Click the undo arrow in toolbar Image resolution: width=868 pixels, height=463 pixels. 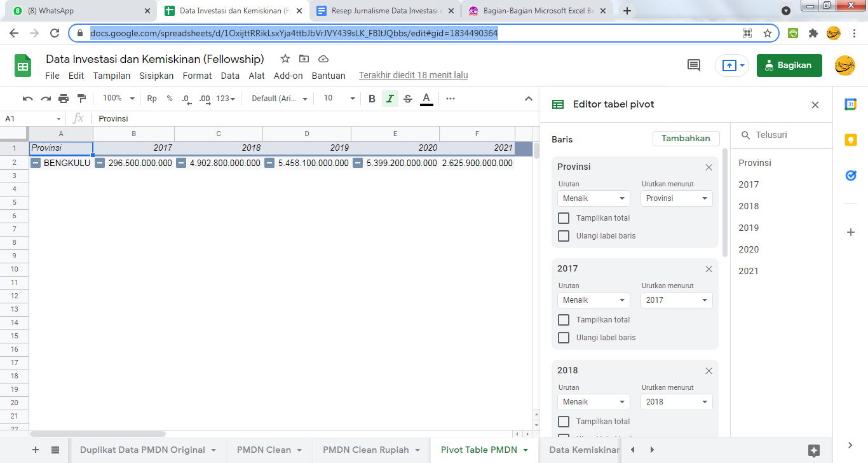pyautogui.click(x=27, y=99)
